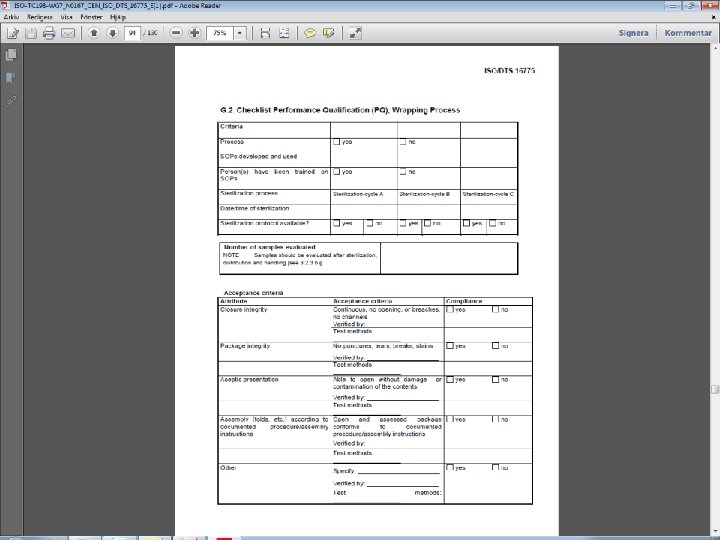This screenshot has width=720, height=540.
Task: Check 'no' for Assembly row compliance
Action: tap(495, 419)
